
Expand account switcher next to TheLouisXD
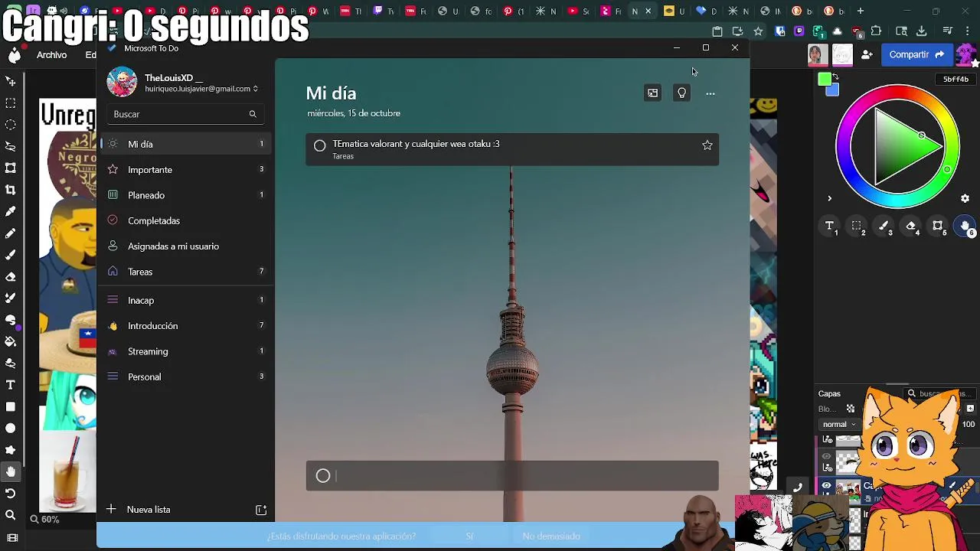point(256,89)
